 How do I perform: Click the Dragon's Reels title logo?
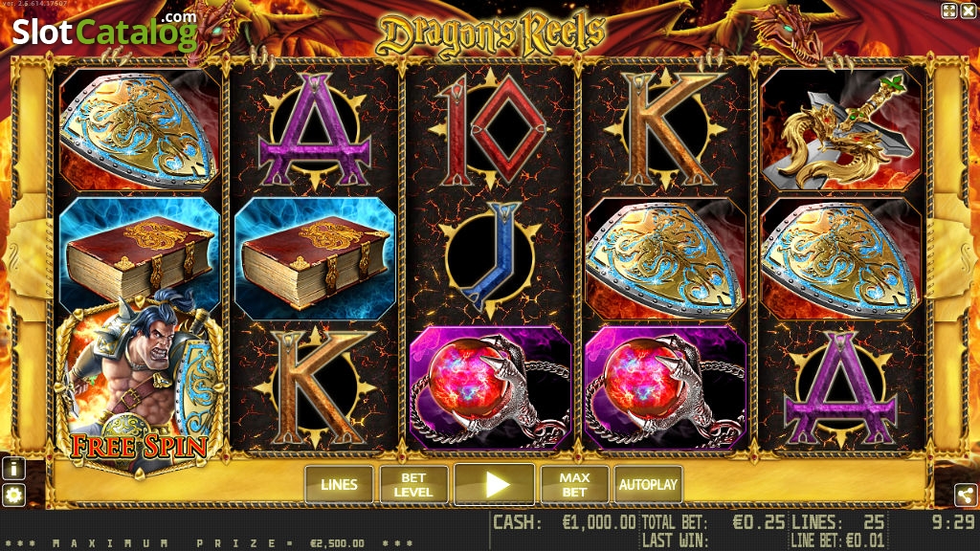pyautogui.click(x=491, y=34)
